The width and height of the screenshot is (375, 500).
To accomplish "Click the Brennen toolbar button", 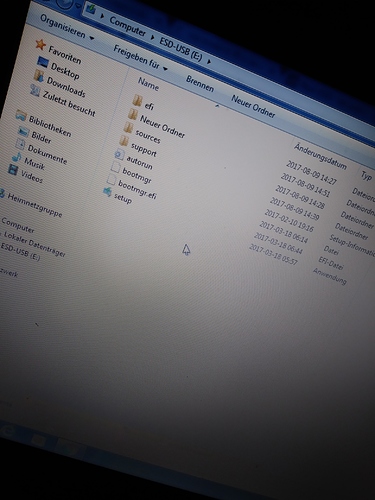I will coord(200,84).
